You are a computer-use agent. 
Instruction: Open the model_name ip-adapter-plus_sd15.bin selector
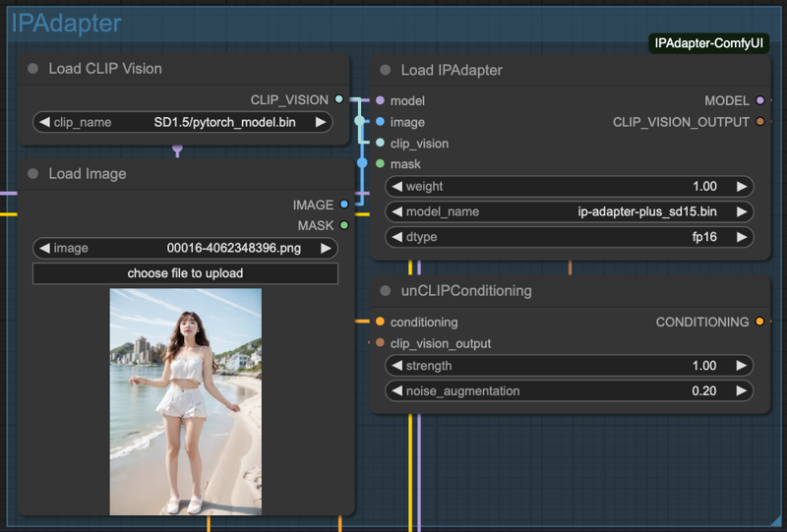[570, 211]
